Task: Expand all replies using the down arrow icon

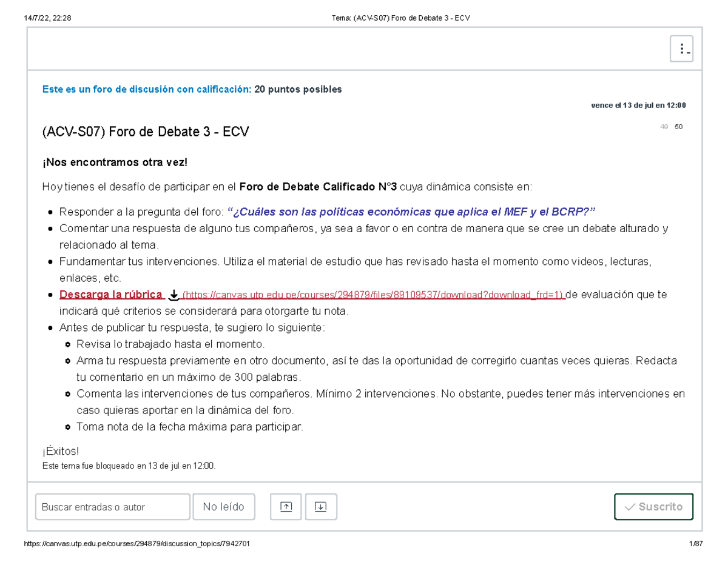Action: click(321, 506)
